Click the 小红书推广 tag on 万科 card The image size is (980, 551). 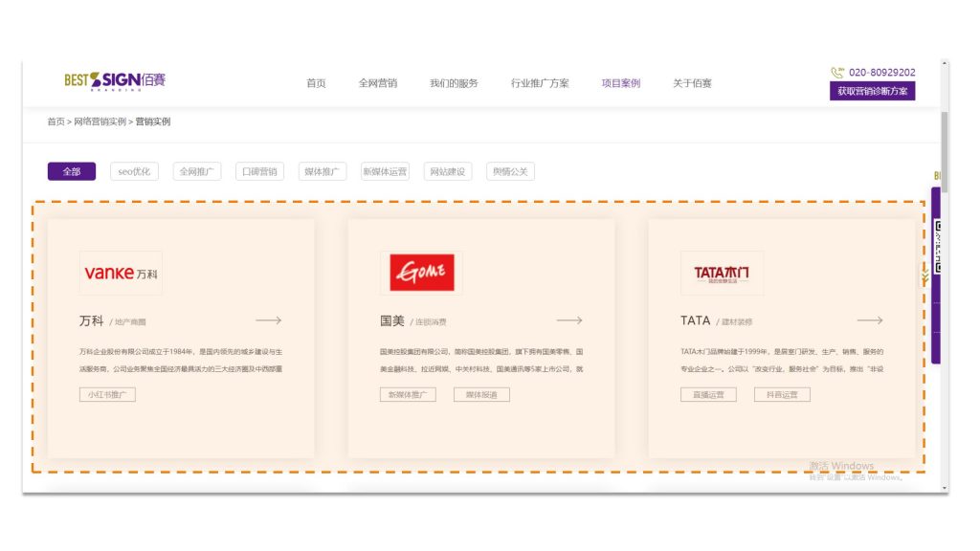coord(107,394)
